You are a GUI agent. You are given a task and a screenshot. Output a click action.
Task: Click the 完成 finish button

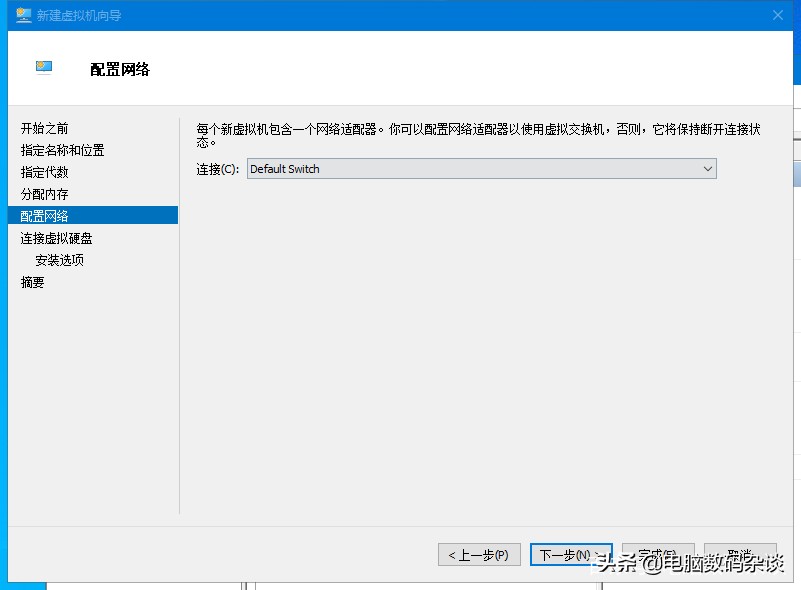pyautogui.click(x=658, y=554)
